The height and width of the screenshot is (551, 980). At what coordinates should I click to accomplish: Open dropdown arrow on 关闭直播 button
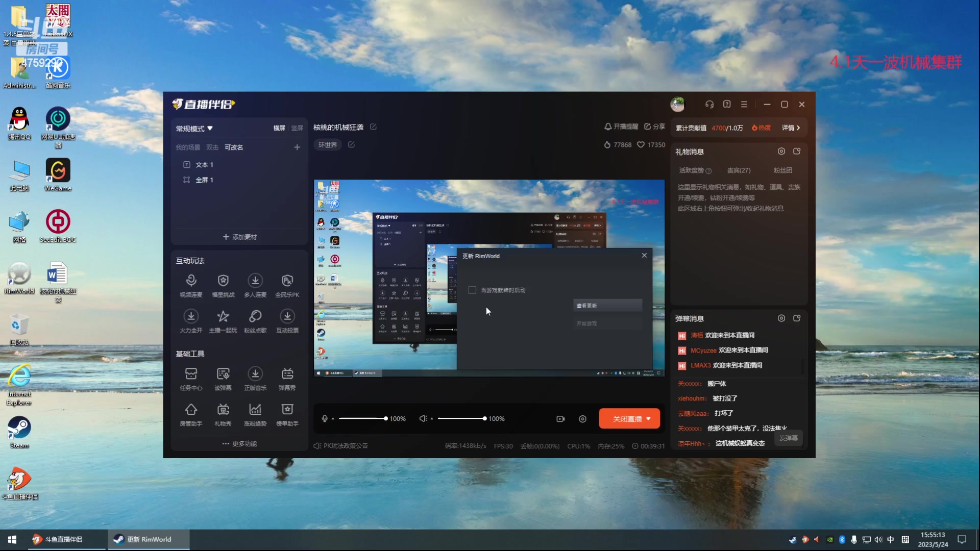coord(649,419)
